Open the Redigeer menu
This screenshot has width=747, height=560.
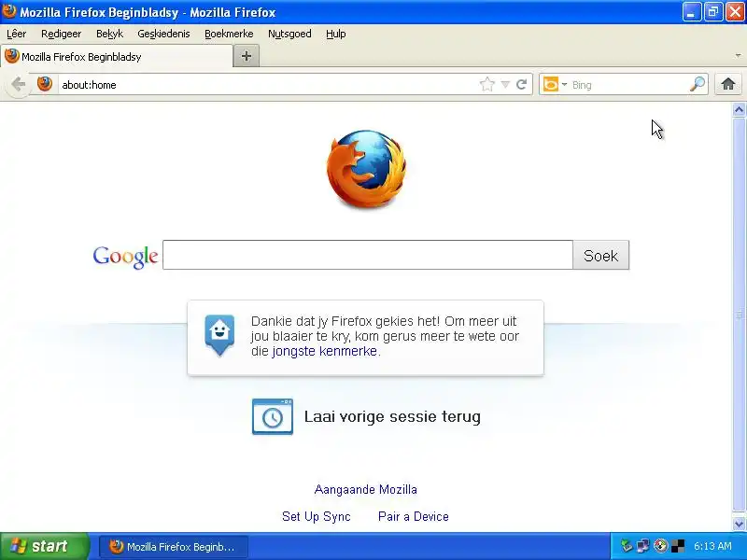pos(61,34)
